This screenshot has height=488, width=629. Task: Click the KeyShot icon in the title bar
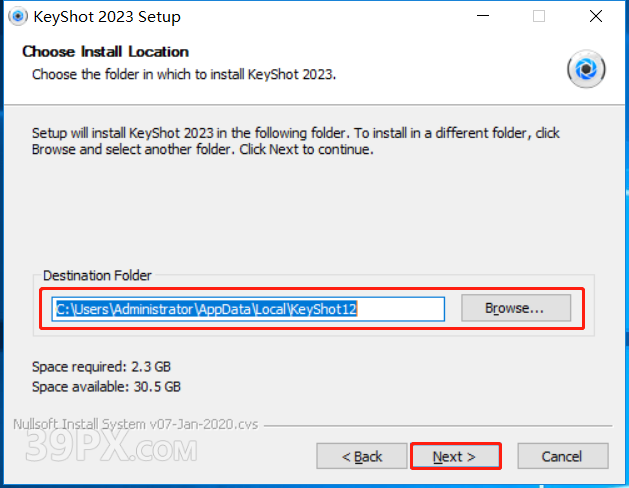point(17,17)
